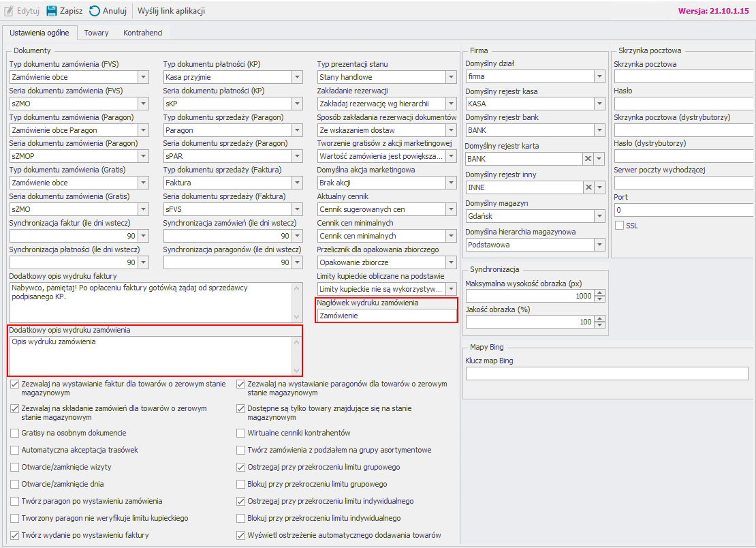Viewport: 756px width, 548px height.
Task: Enable the SSL checkbox
Action: [619, 226]
